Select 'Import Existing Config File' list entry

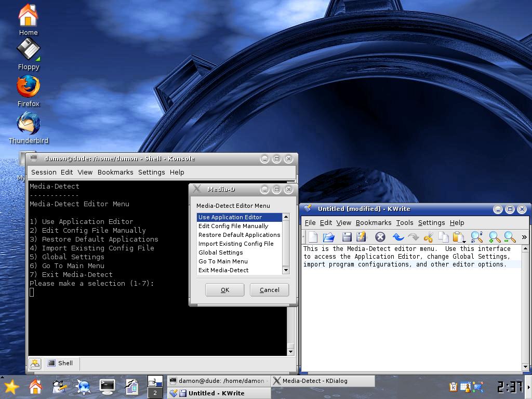coord(239,244)
